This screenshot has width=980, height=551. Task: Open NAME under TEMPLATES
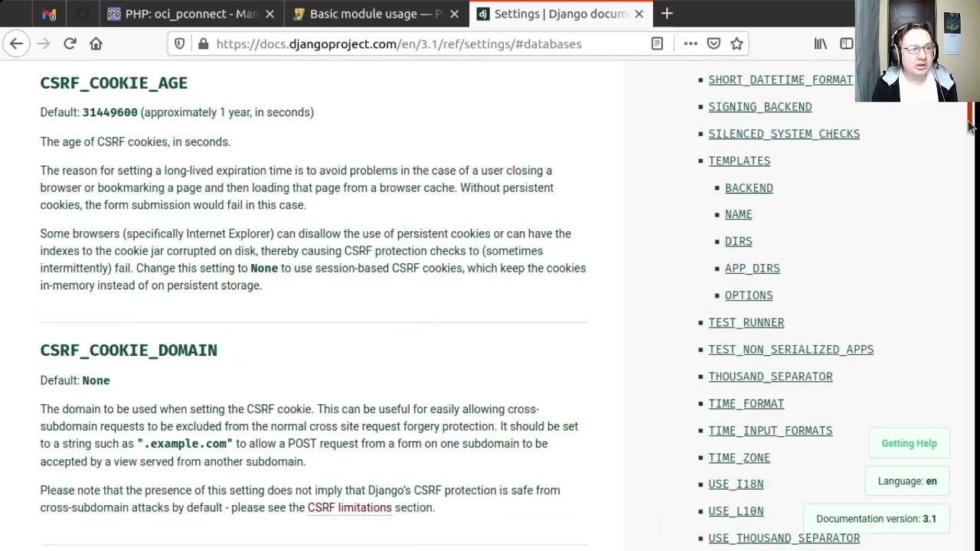(738, 214)
